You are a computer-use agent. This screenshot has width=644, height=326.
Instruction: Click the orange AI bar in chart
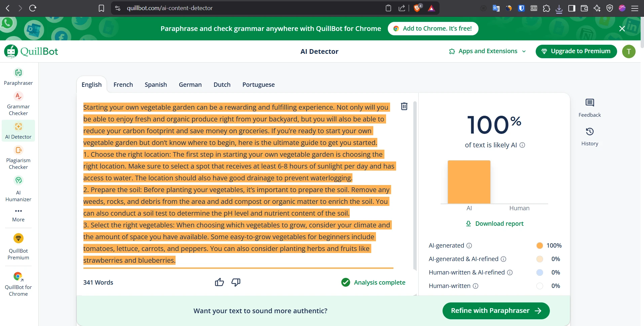pos(469,182)
